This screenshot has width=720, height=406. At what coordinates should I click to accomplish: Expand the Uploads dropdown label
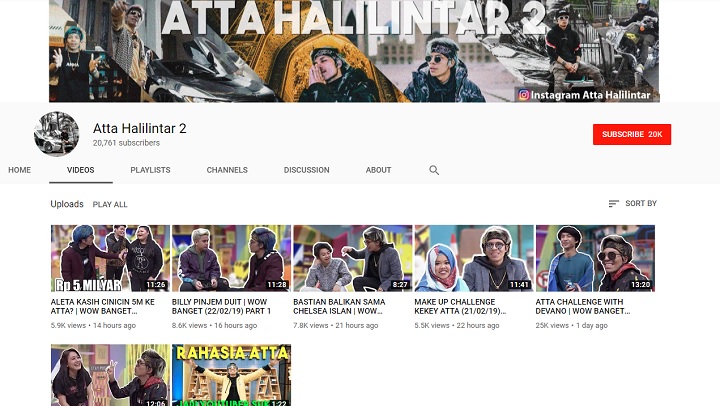point(67,204)
